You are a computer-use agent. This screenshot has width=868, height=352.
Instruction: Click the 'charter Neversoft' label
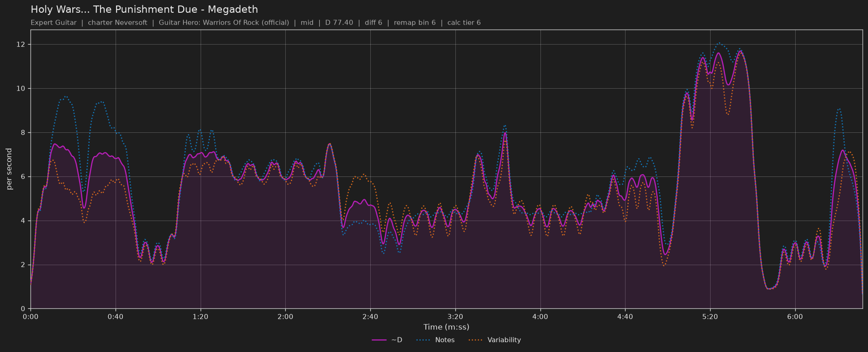tap(117, 23)
